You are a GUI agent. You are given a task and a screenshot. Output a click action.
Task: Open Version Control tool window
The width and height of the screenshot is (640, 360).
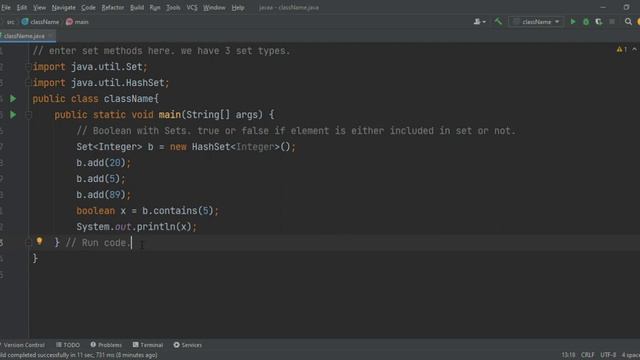23,345
